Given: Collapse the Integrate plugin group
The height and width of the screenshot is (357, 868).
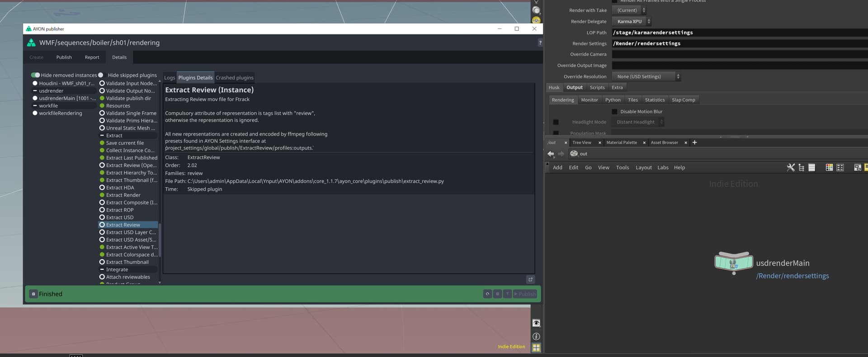Looking at the screenshot, I should pyautogui.click(x=102, y=270).
